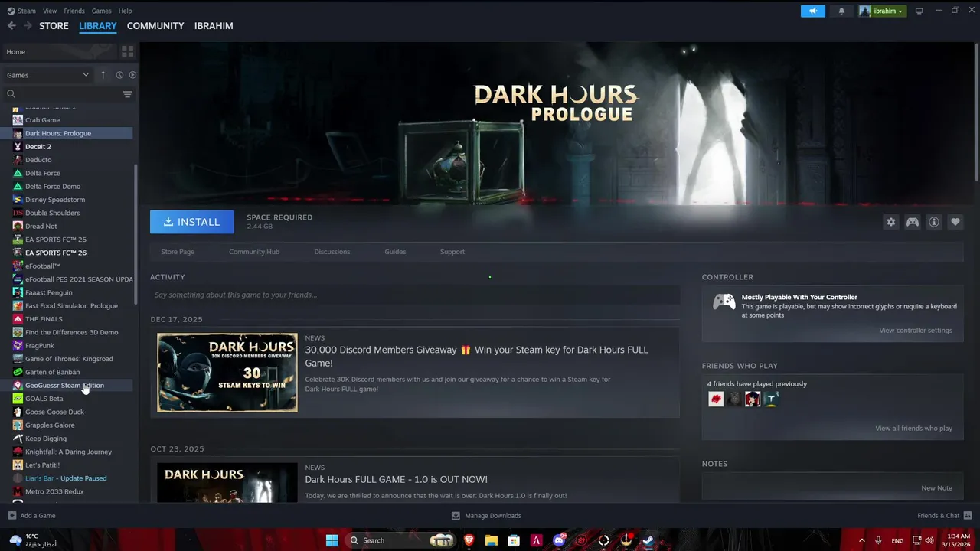Open Friends & Chat
This screenshot has height=551, width=980.
click(x=945, y=516)
